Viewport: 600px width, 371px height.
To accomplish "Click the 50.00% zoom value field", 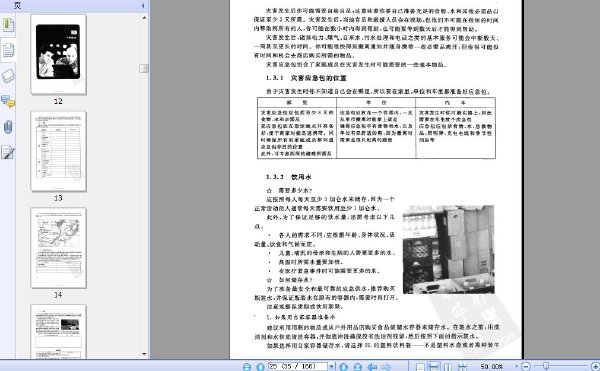I will pyautogui.click(x=492, y=366).
